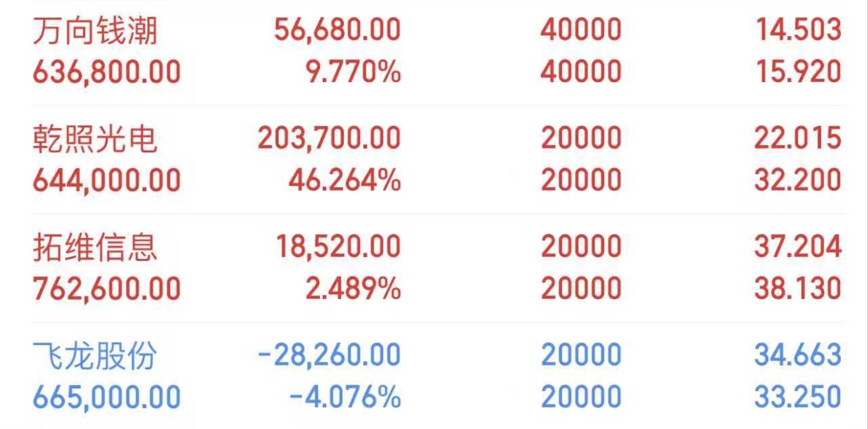Select the 飞龙股份 stock name
Image resolution: width=868 pixels, height=429 pixels.
95,356
